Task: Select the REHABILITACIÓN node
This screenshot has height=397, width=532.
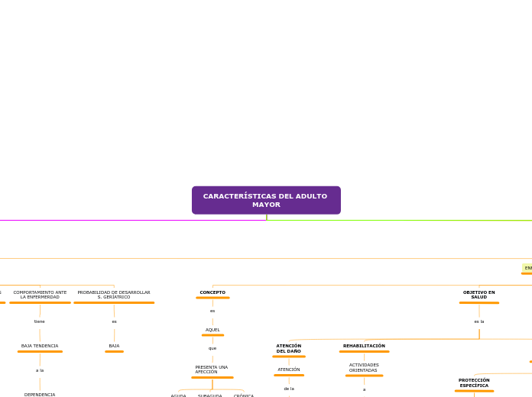Action: pyautogui.click(x=364, y=346)
